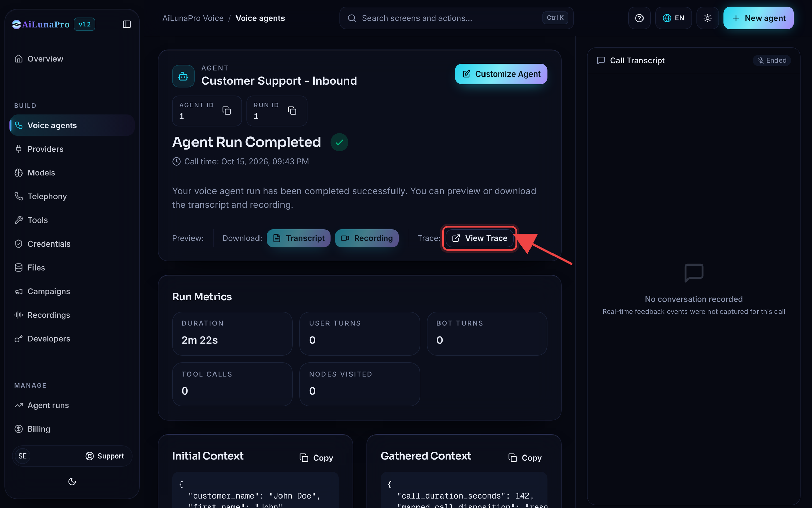Open Overview in the sidebar
The image size is (812, 508).
click(x=72, y=59)
